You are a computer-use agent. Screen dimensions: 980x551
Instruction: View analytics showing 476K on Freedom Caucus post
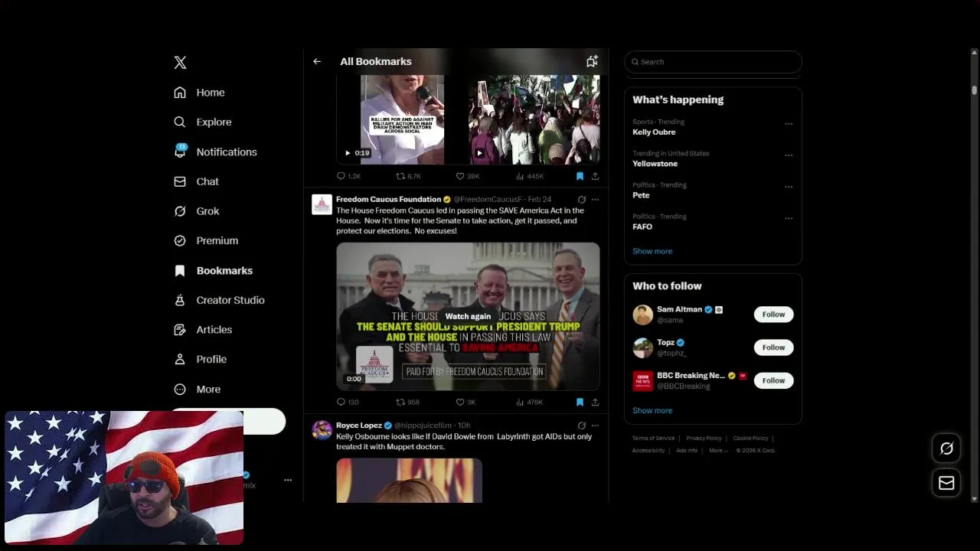530,402
